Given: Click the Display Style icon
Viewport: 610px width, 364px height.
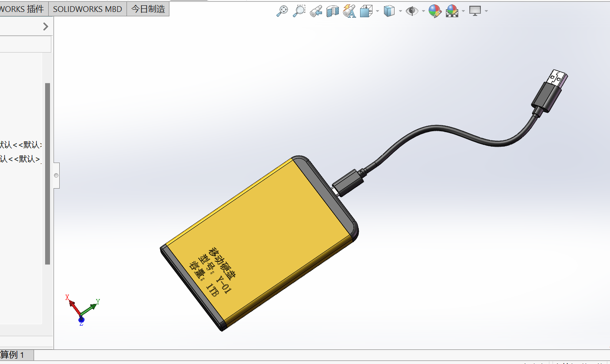Looking at the screenshot, I should pos(389,11).
